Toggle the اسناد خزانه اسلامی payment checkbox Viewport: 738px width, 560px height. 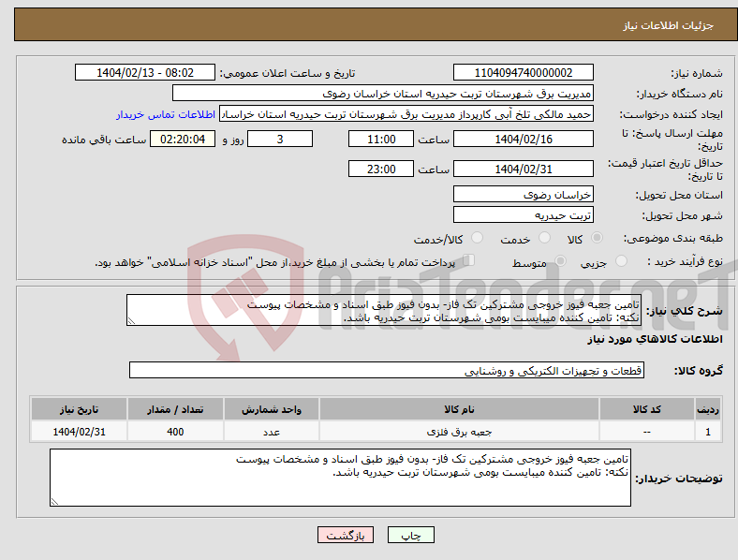pyautogui.click(x=469, y=260)
